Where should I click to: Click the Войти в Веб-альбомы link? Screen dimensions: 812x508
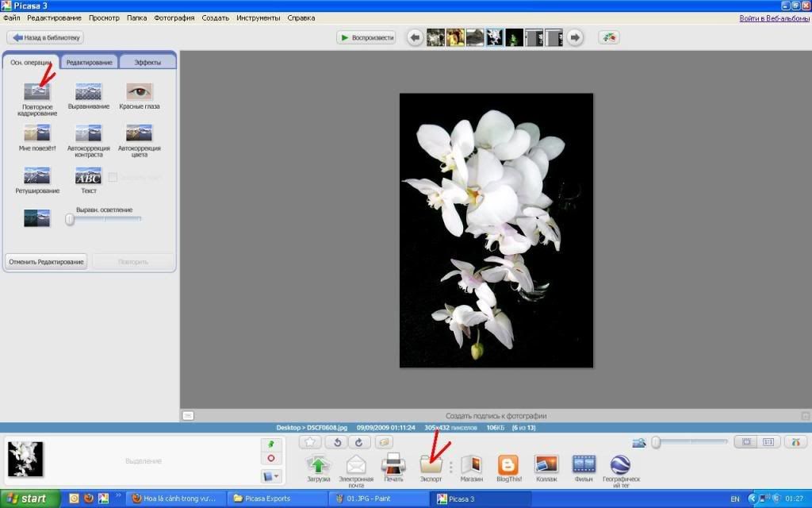coord(774,17)
